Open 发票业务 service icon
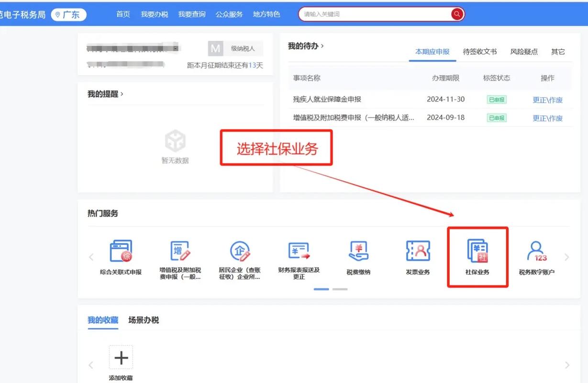Viewport: 588px width, 383px height. coord(418,251)
